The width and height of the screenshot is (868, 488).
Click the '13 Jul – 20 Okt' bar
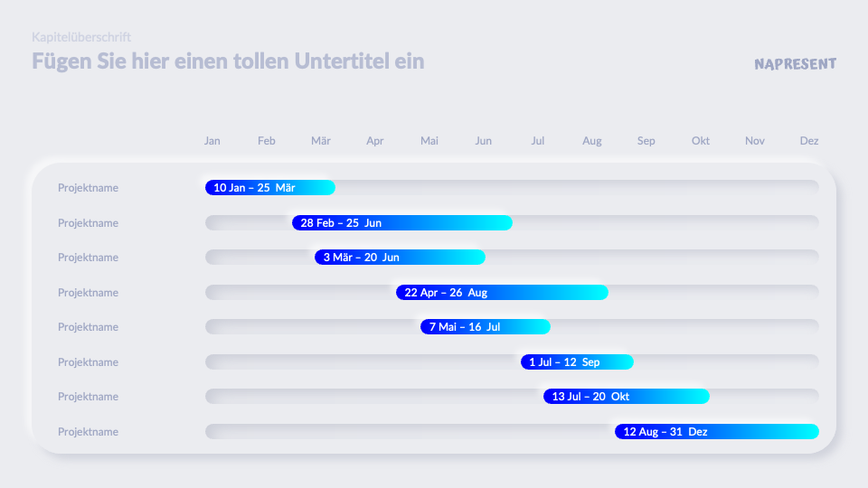[x=626, y=397]
